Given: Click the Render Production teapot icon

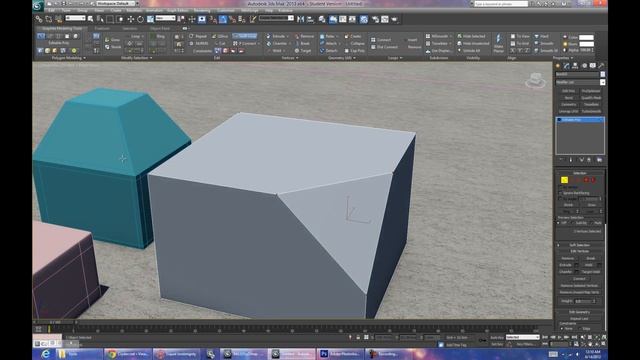Looking at the screenshot, I should [394, 19].
